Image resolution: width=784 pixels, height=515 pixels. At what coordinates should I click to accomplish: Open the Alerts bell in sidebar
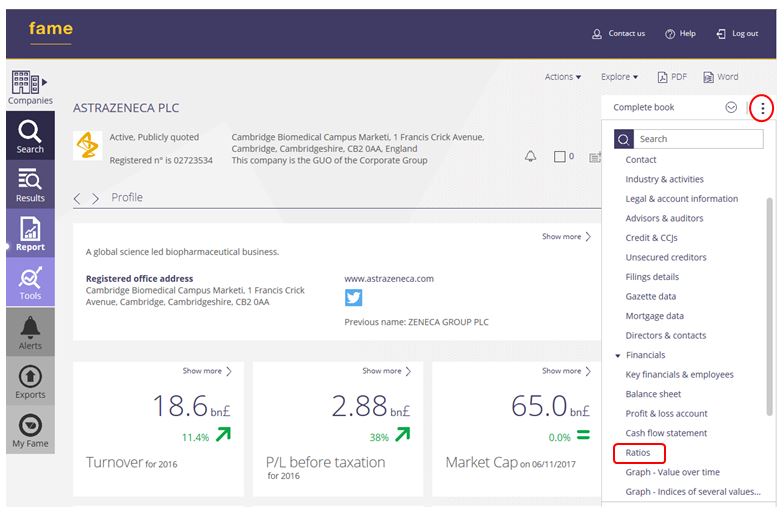point(30,333)
